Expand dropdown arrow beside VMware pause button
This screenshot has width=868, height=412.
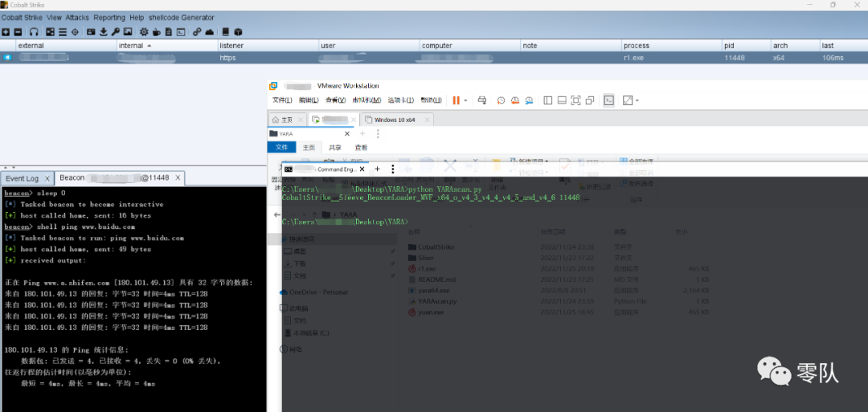tap(465, 100)
